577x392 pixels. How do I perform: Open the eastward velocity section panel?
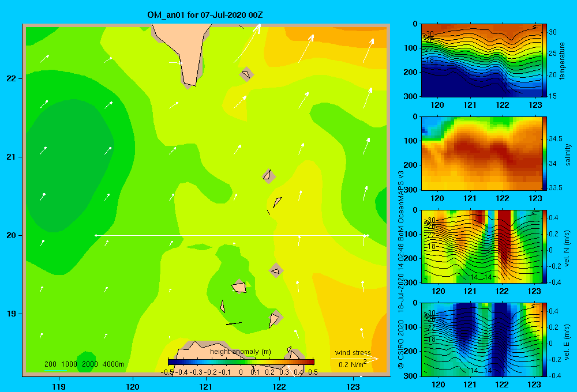482,340
